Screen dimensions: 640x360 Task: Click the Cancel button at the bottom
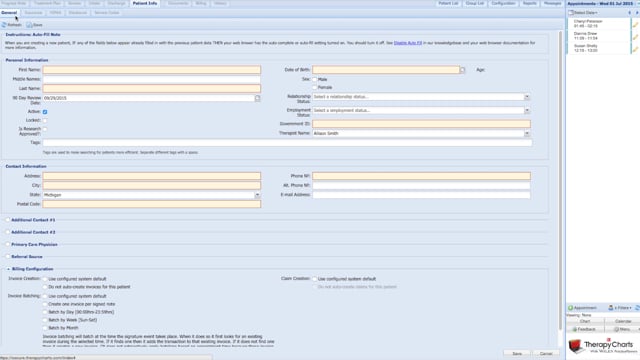coord(546,353)
